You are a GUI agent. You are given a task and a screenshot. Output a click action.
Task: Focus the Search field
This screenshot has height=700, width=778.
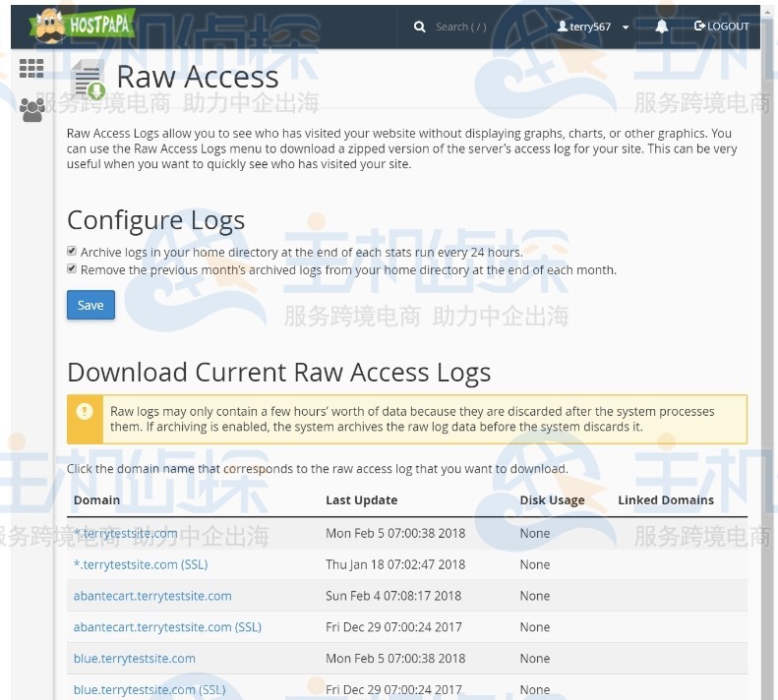[461, 27]
